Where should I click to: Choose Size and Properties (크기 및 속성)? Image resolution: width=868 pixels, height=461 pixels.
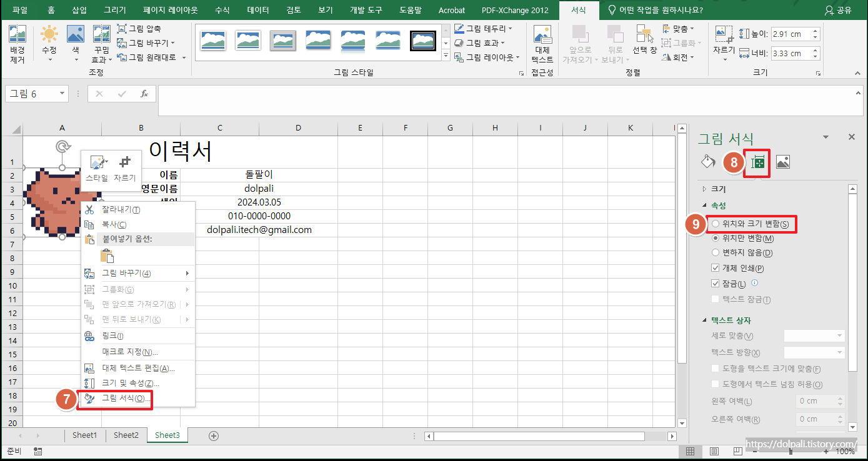138,383
